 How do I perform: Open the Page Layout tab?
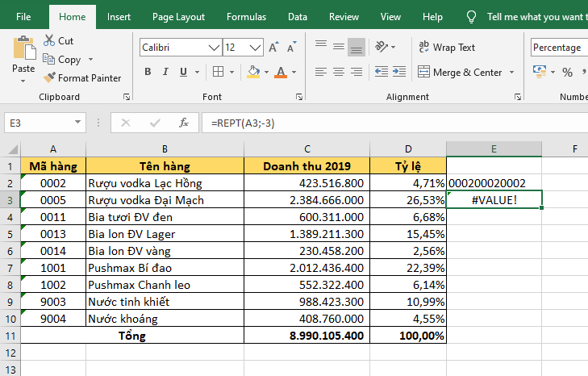pos(178,16)
